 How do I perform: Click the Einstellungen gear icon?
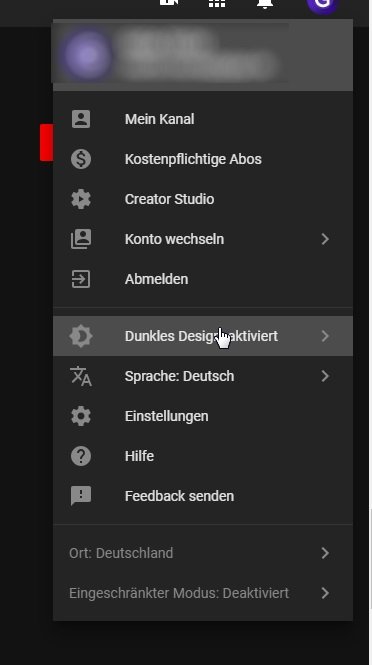[x=81, y=416]
